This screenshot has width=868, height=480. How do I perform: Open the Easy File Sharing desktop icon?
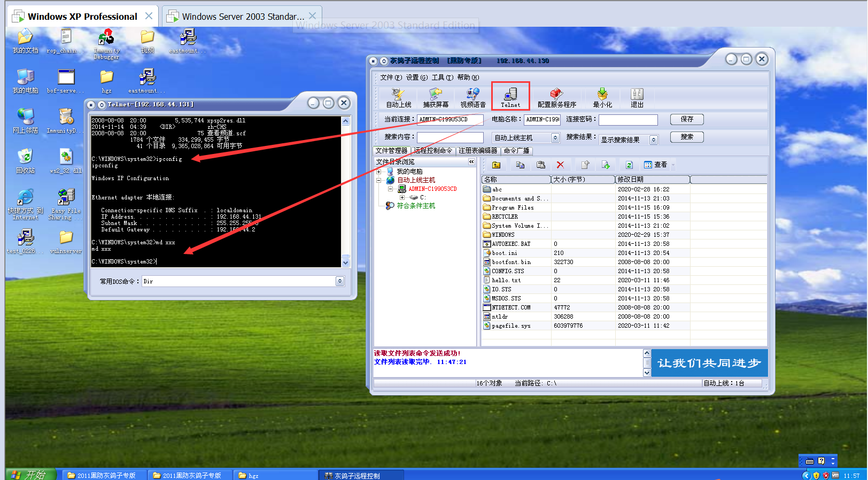(66, 204)
